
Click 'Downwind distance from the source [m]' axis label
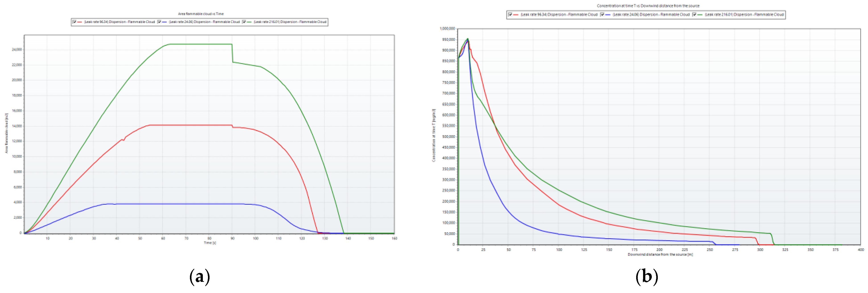pos(660,255)
